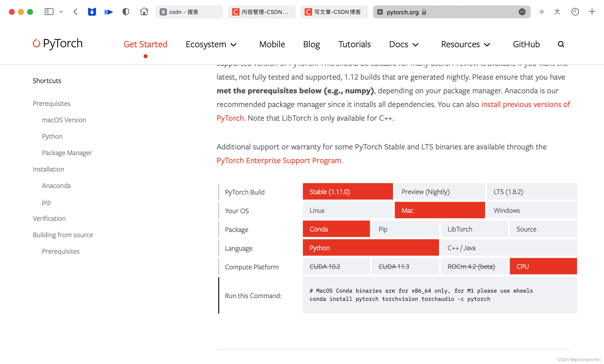Select the ROCm 4.2 (beta) platform
The image size is (604, 364).
point(474,266)
